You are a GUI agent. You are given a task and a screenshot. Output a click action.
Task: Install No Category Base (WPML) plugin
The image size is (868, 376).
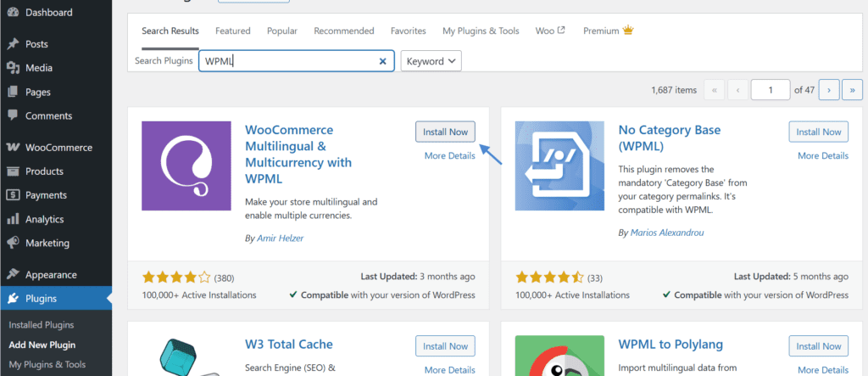[x=819, y=132]
